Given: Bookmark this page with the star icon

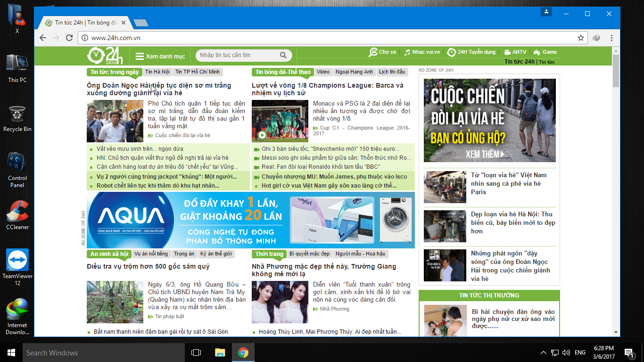Looking at the screenshot, I should [x=581, y=38].
